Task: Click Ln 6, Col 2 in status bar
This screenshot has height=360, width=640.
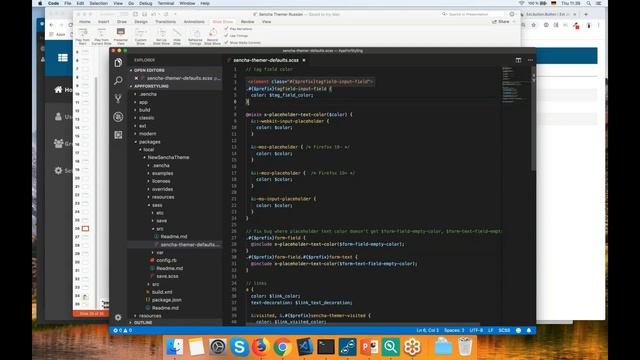Action: point(427,330)
